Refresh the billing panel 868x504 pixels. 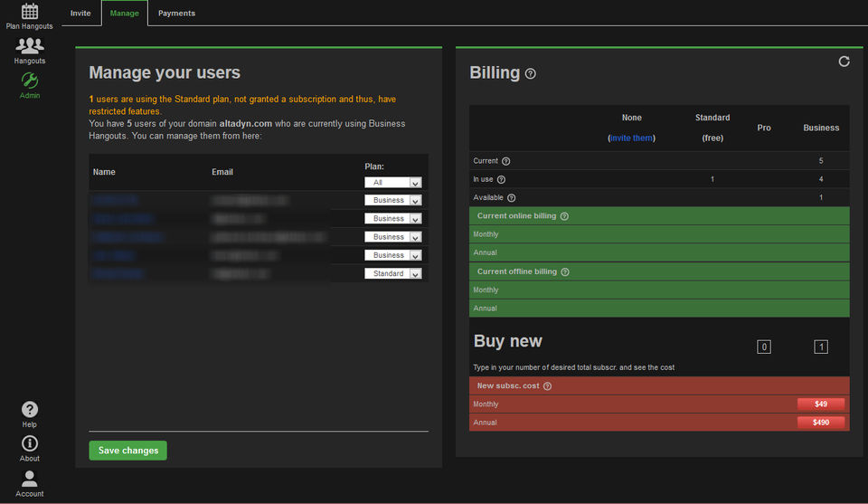point(844,62)
